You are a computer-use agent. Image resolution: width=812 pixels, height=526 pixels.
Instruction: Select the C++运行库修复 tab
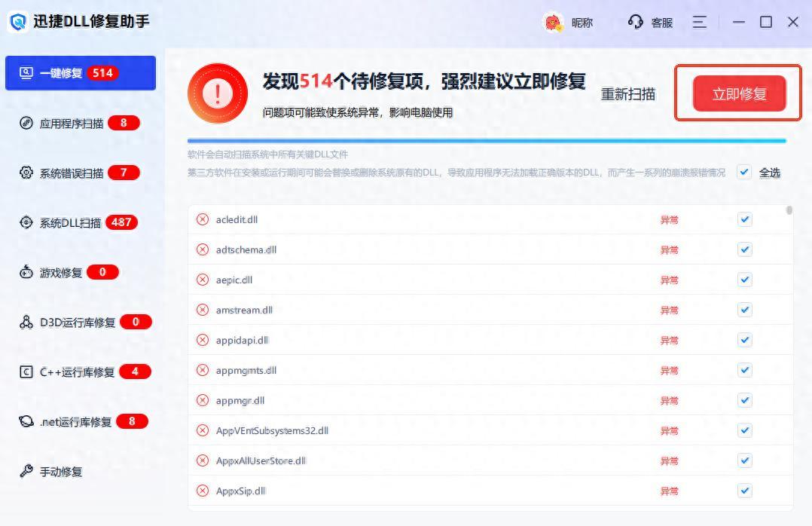(x=77, y=372)
